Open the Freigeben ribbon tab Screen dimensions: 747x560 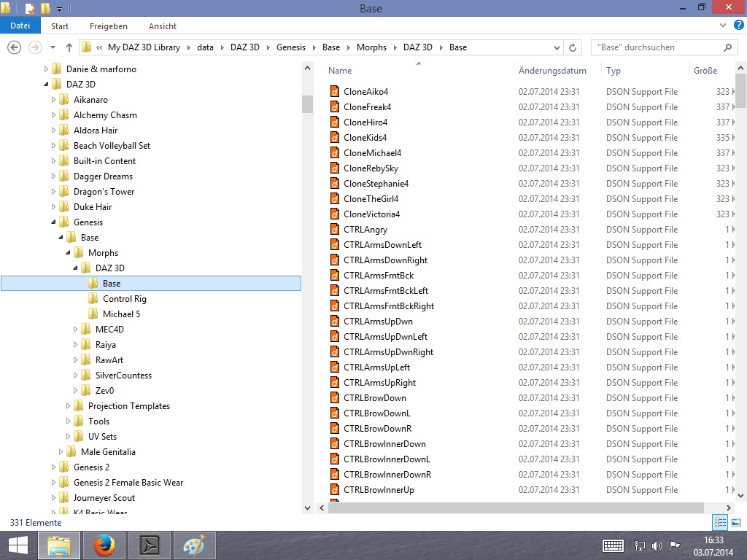pyautogui.click(x=109, y=26)
